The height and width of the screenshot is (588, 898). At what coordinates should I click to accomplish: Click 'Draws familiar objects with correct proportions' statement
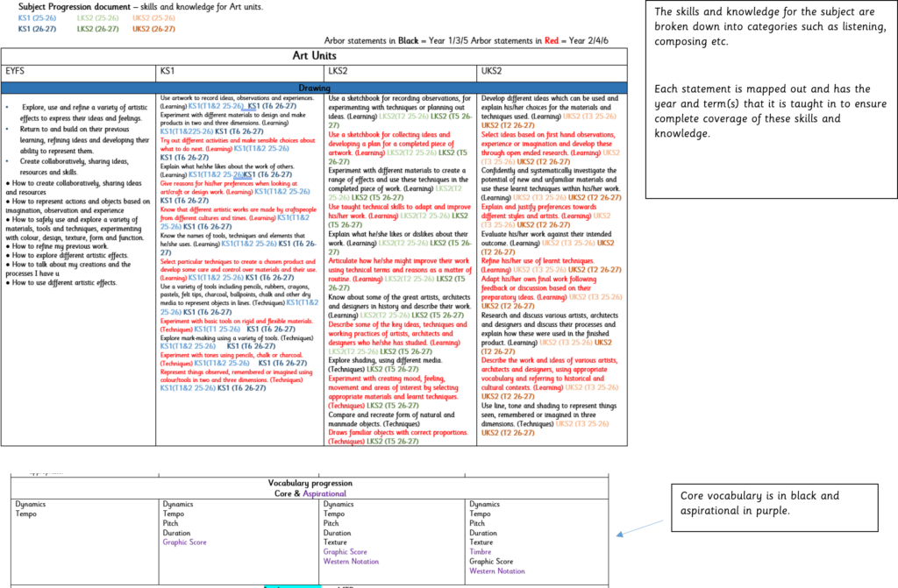(399, 437)
